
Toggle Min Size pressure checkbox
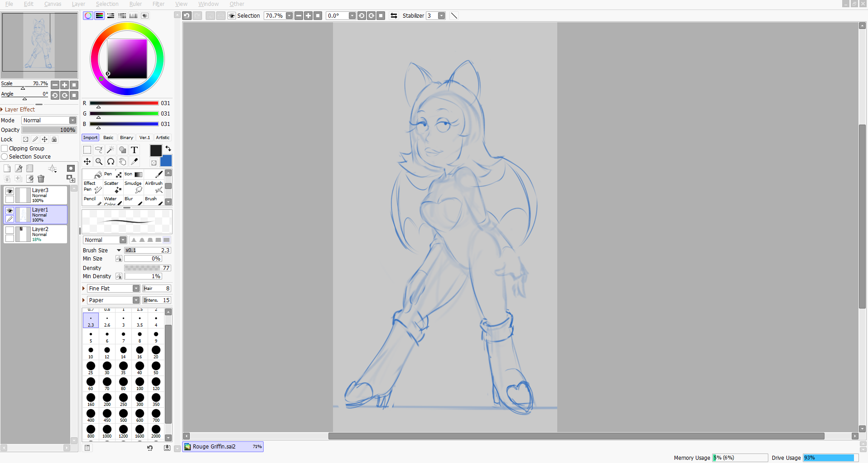point(119,259)
